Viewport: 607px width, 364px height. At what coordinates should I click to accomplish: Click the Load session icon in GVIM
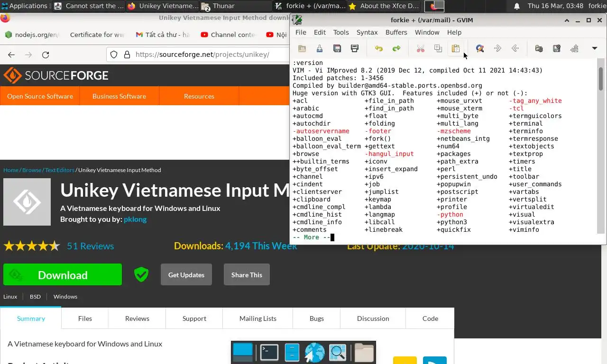[x=539, y=48]
